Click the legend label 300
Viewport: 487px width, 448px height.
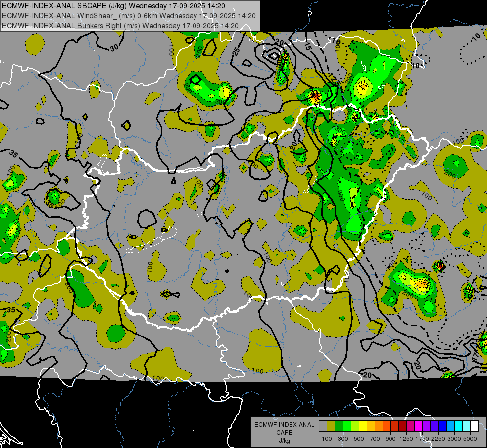click(343, 439)
